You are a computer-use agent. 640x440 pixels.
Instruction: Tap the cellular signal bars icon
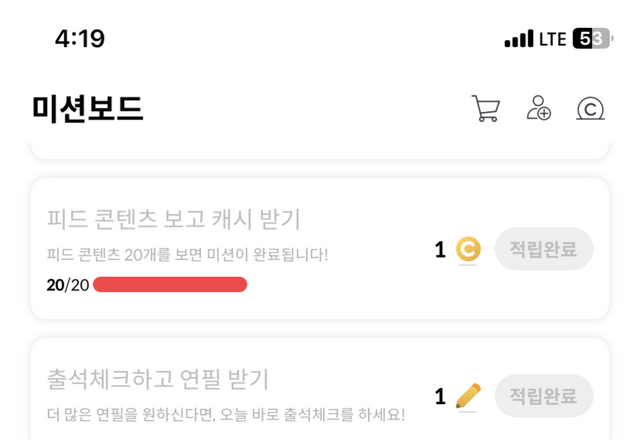pos(519,39)
